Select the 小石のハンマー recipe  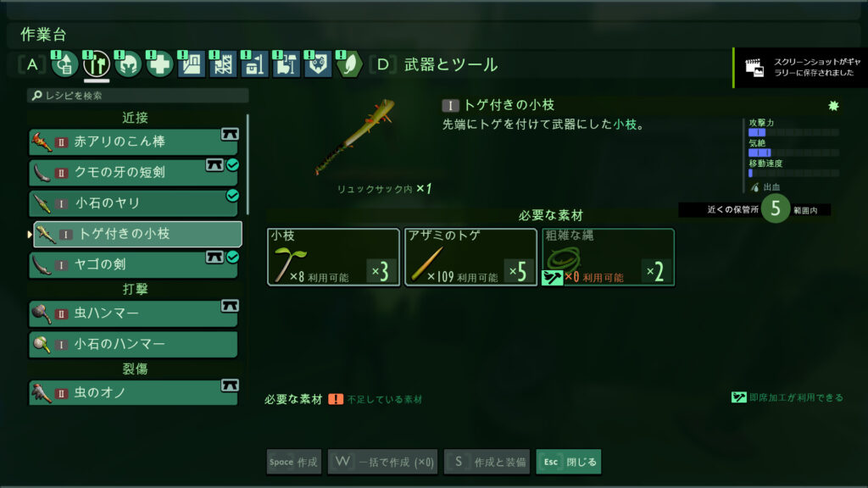[133, 344]
